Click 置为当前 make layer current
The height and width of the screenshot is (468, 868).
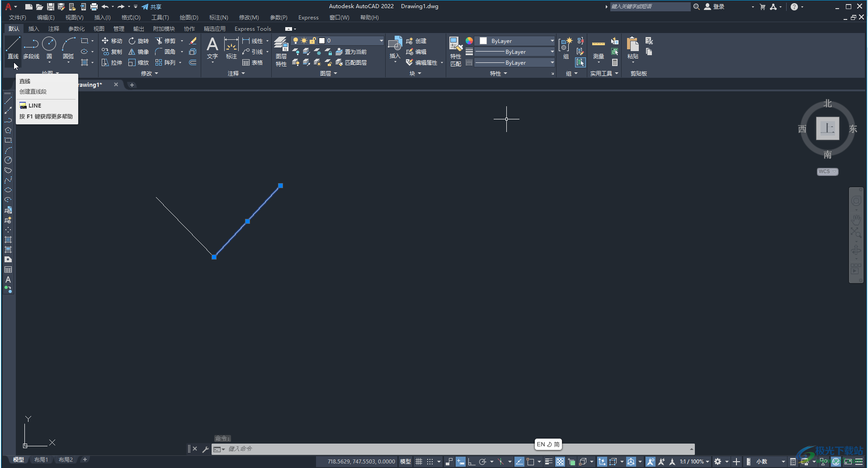coord(351,52)
